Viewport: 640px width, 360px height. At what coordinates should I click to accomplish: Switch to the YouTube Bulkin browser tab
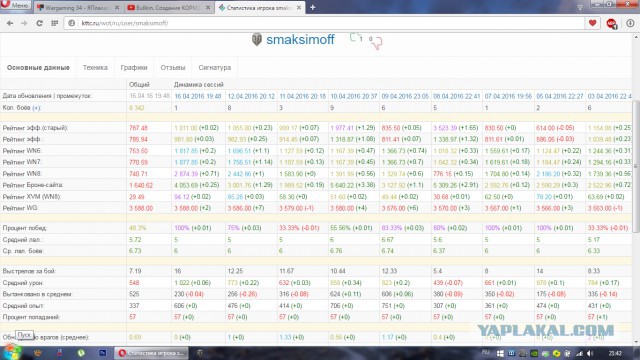coord(169,8)
